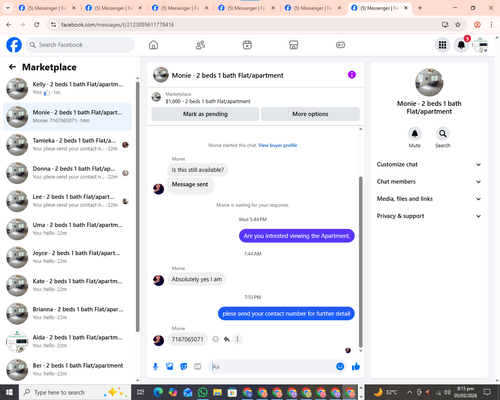Open a new browser tab
Image resolution: width=500 pixels, height=400 pixels.
(420, 8)
